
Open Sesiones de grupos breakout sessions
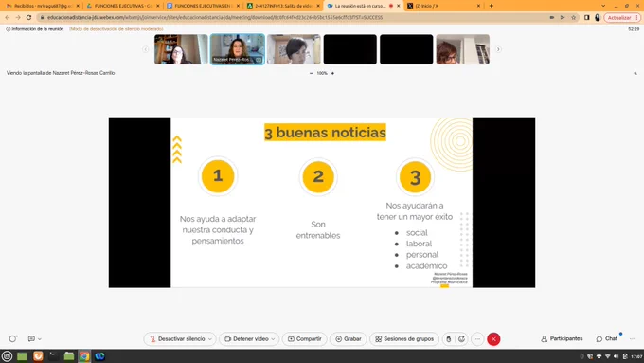click(404, 339)
